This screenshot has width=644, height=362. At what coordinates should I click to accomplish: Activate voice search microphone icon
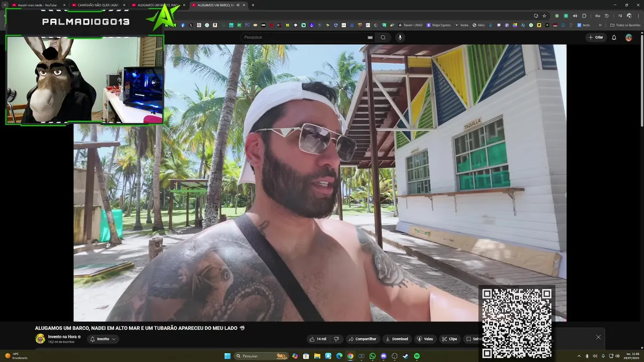(x=400, y=37)
